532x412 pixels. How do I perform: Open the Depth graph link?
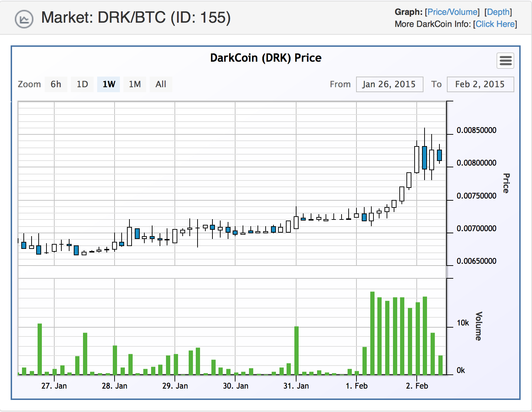(x=498, y=12)
